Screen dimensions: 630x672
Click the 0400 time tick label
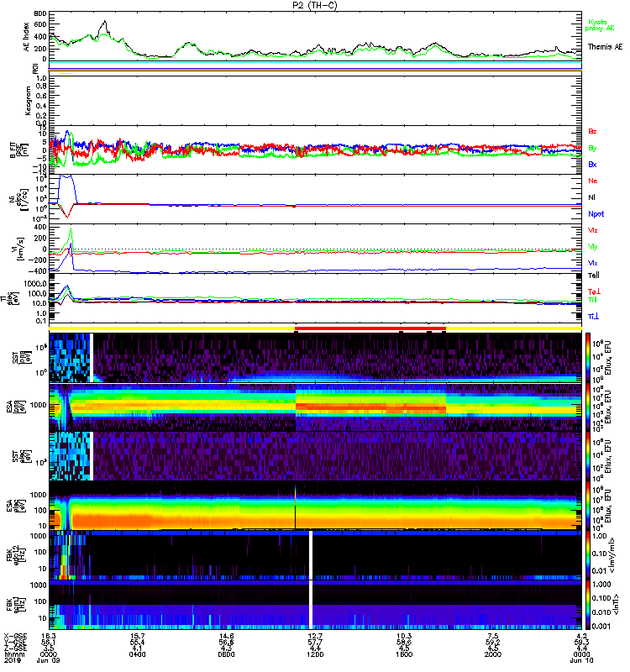(x=138, y=655)
